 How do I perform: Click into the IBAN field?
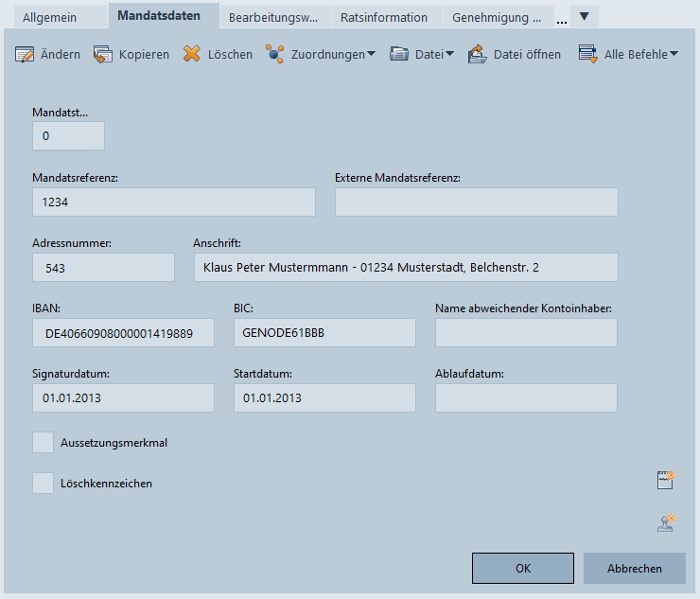point(123,333)
